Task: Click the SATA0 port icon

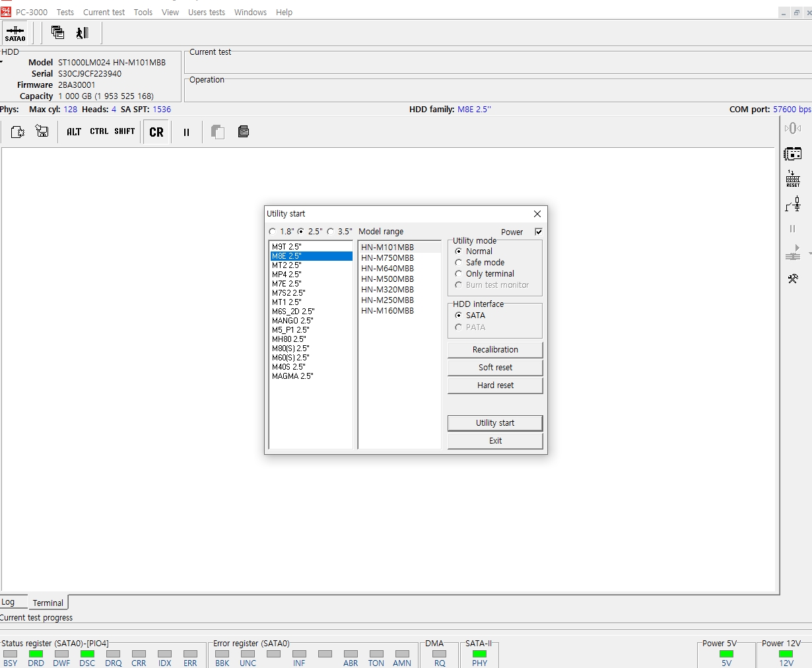Action: coord(15,33)
